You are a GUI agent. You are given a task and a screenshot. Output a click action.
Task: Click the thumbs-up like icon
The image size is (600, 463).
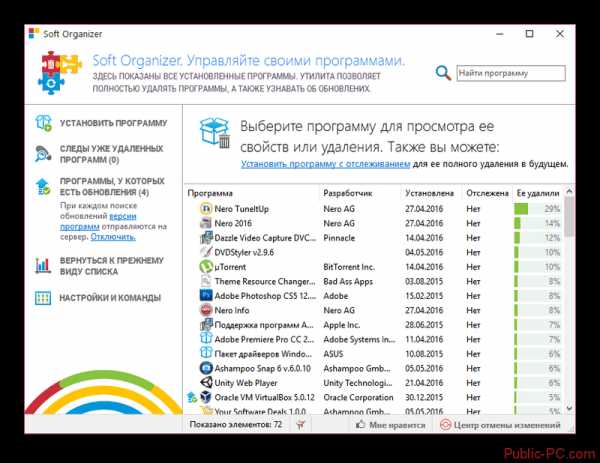pyautogui.click(x=360, y=424)
